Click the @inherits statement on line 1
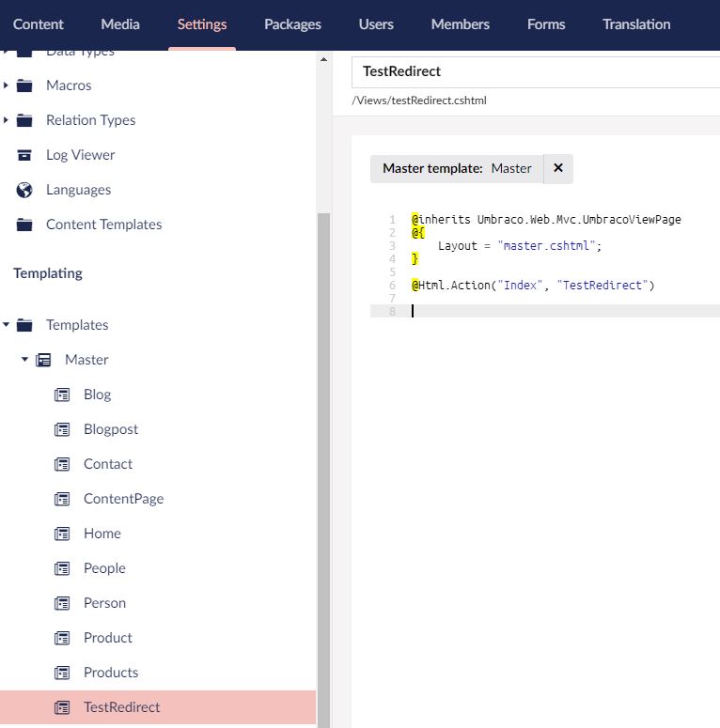720x728 pixels. pyautogui.click(x=546, y=219)
